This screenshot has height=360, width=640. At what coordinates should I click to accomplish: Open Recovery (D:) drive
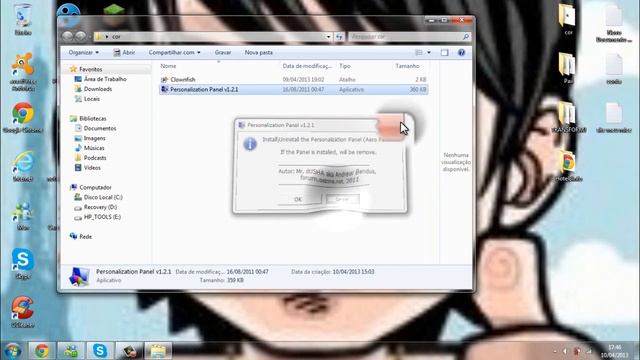coord(100,207)
